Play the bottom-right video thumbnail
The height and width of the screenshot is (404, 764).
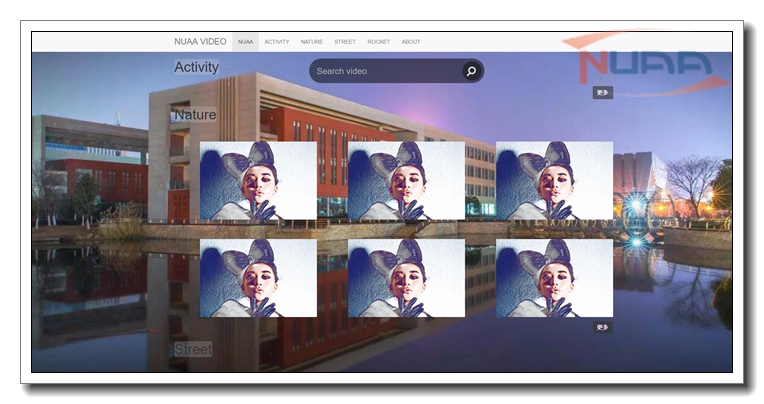[x=554, y=278]
